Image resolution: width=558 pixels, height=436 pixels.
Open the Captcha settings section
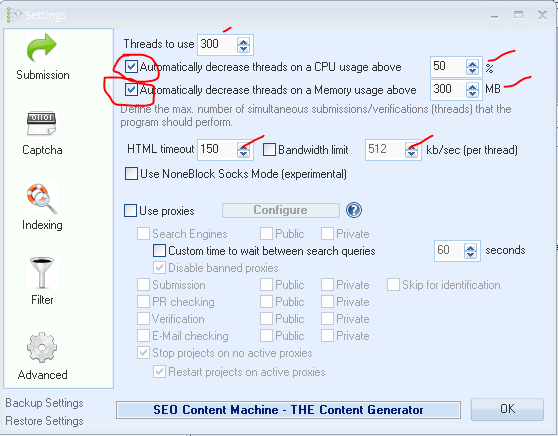pos(42,133)
